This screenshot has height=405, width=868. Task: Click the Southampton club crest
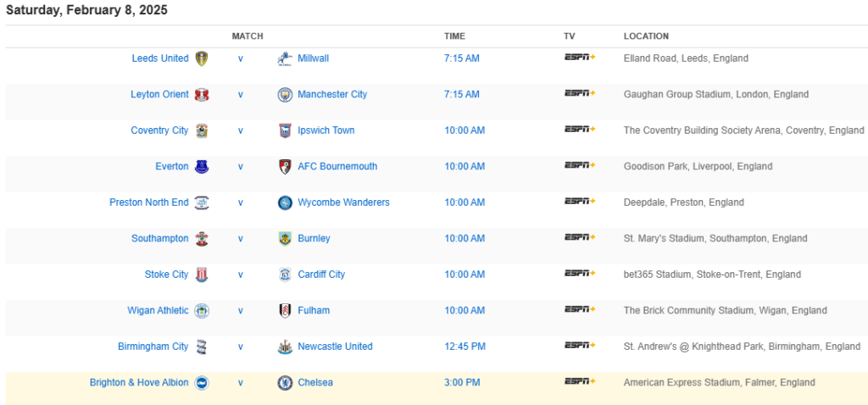(x=201, y=239)
